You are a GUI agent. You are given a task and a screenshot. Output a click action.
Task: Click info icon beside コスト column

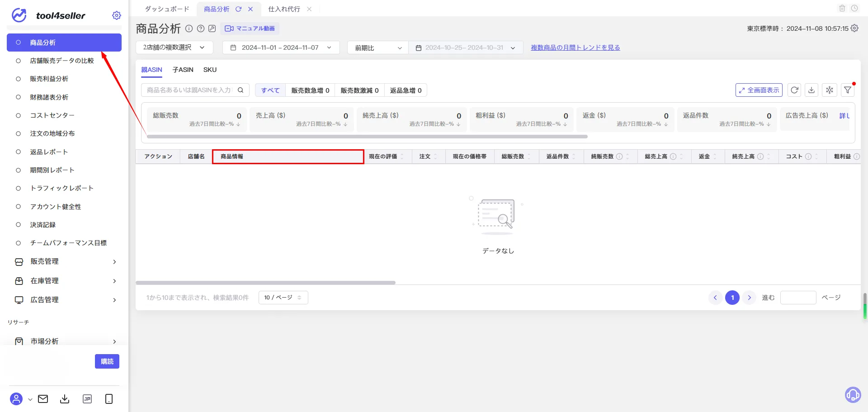click(x=808, y=156)
